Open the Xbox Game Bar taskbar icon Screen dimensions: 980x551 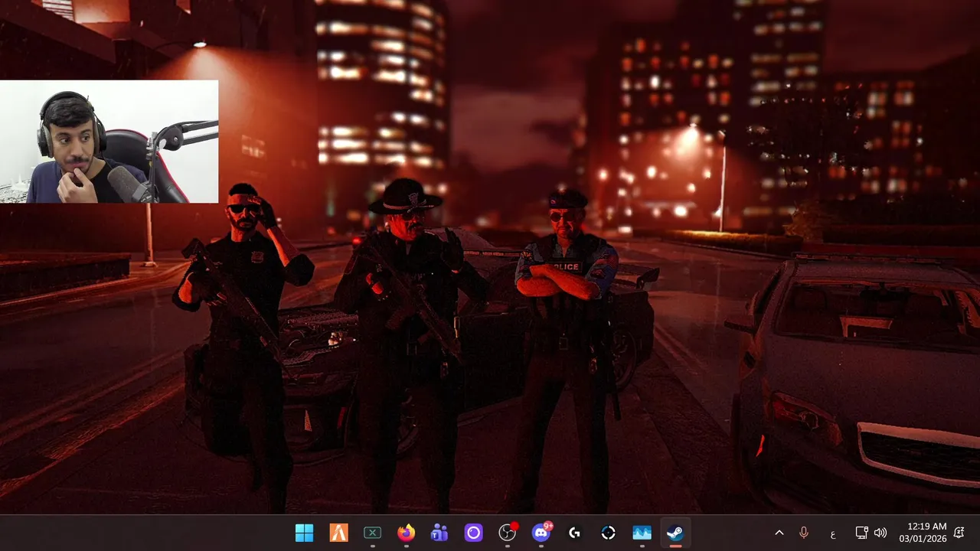click(372, 533)
